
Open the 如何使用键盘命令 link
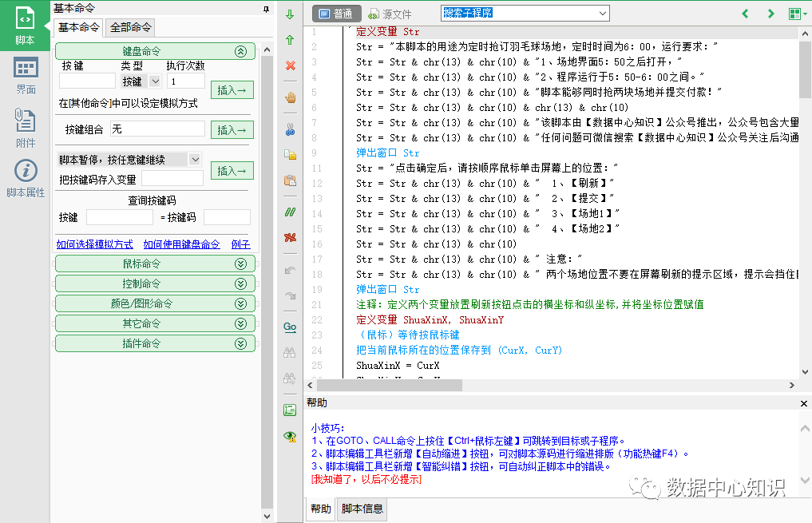(x=182, y=244)
